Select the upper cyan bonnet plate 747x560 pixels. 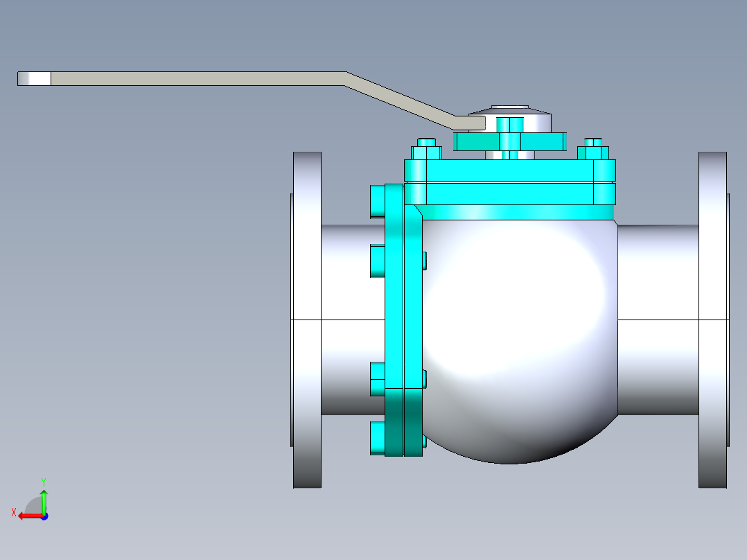point(510,170)
